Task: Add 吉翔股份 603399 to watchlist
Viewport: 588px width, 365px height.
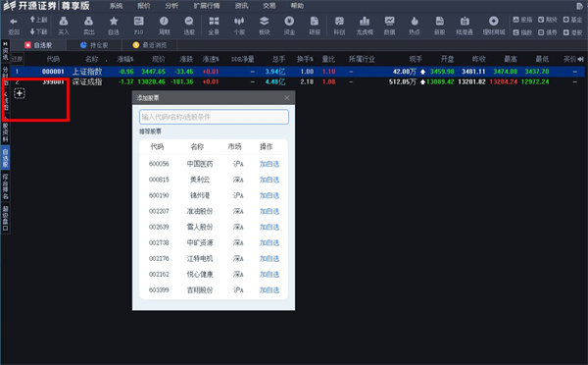Action: click(x=269, y=289)
